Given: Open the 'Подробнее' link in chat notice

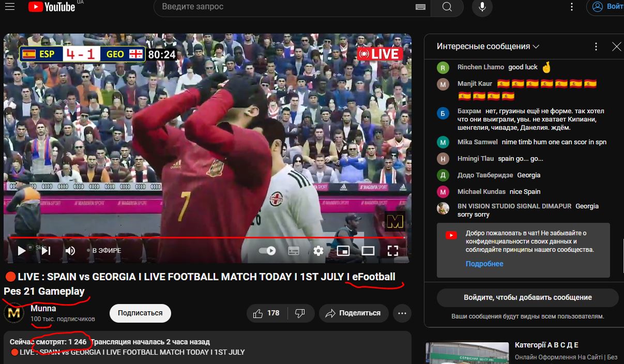Looking at the screenshot, I should tap(484, 264).
